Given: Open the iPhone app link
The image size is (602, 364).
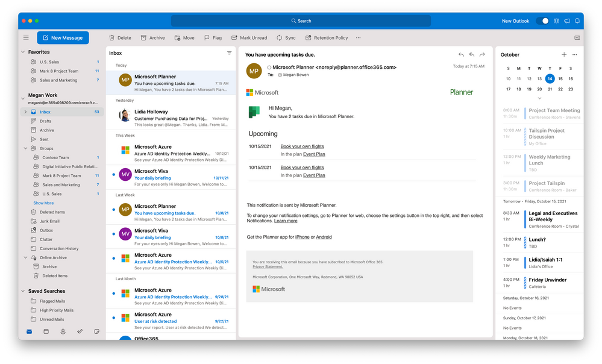Looking at the screenshot, I should click(x=302, y=237).
